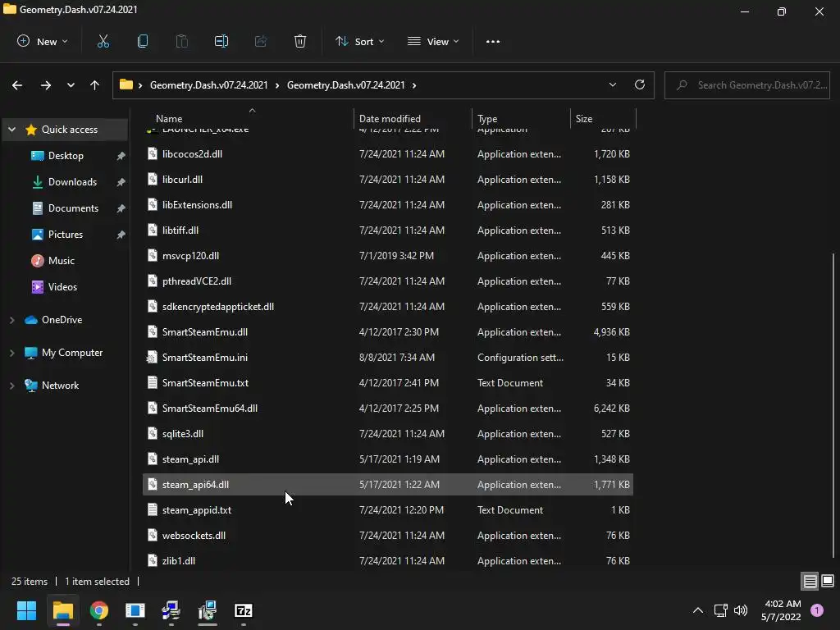Open Desktop in Quick access
This screenshot has width=840, height=630.
tap(66, 156)
